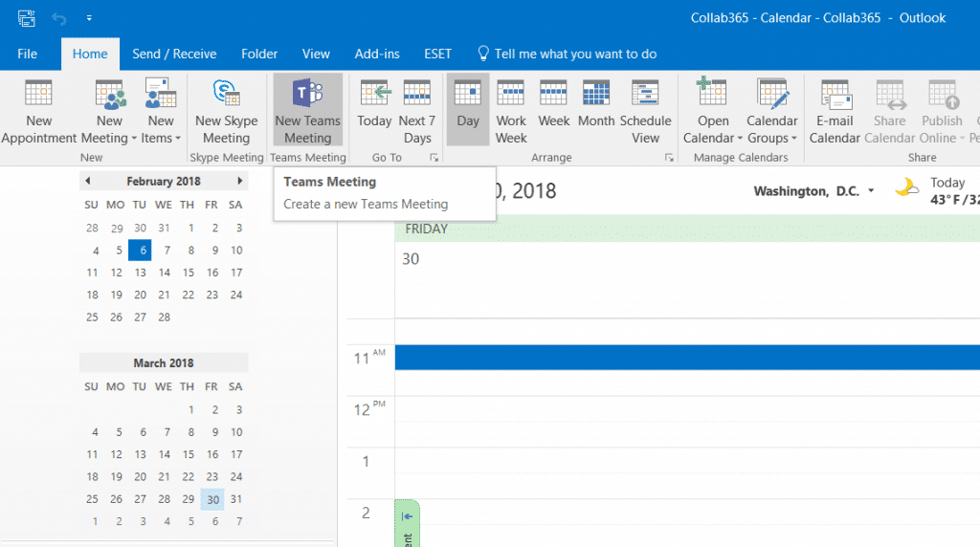Click the day number 30 header
980x547 pixels.
tap(411, 258)
